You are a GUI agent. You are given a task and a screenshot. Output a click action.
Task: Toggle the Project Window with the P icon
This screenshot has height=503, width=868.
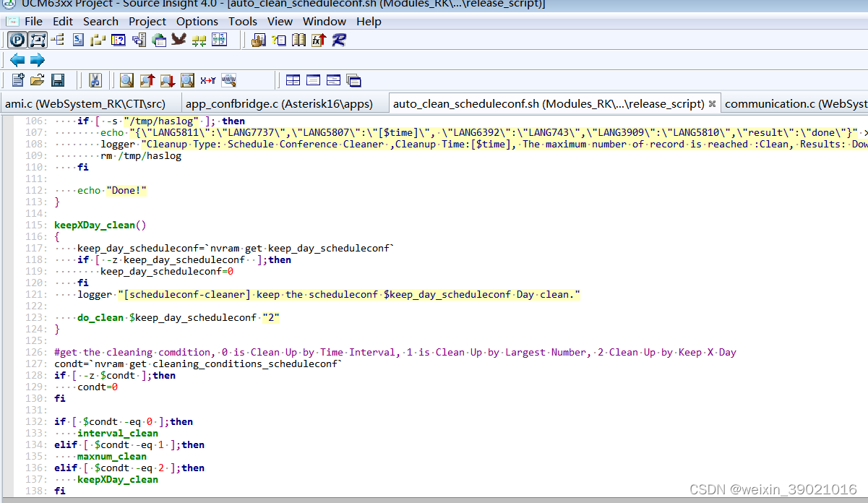[x=16, y=40]
